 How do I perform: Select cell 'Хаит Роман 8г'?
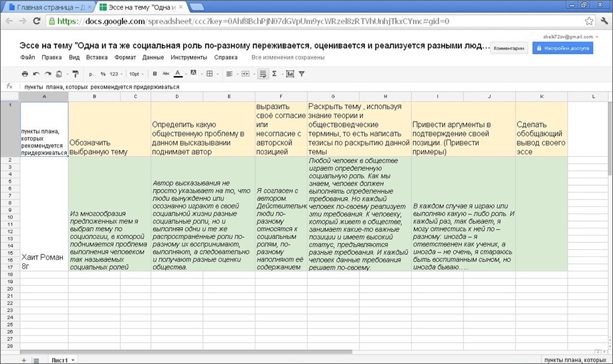[44, 214]
